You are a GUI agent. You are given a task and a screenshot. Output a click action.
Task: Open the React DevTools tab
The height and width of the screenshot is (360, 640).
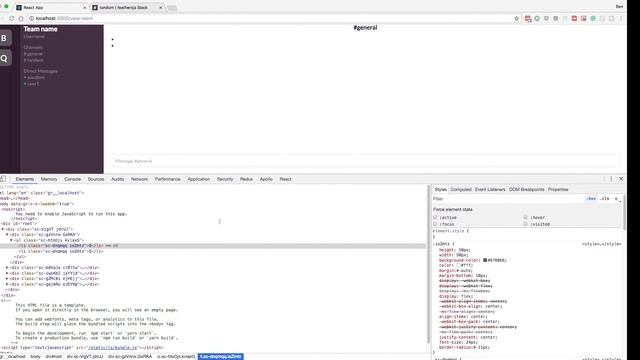(285, 179)
